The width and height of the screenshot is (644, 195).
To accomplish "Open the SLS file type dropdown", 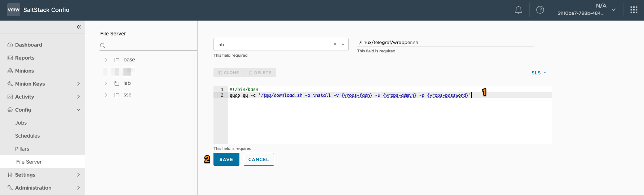I will tap(539, 73).
